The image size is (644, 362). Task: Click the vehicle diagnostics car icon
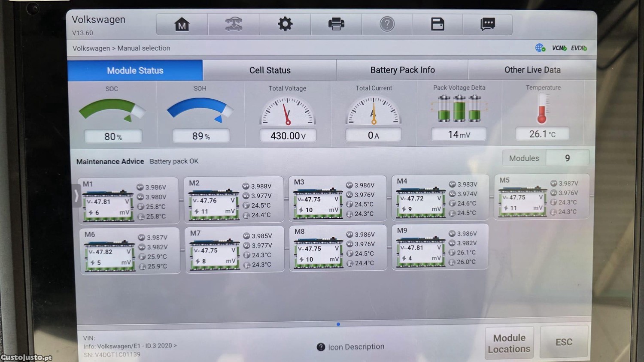click(234, 24)
